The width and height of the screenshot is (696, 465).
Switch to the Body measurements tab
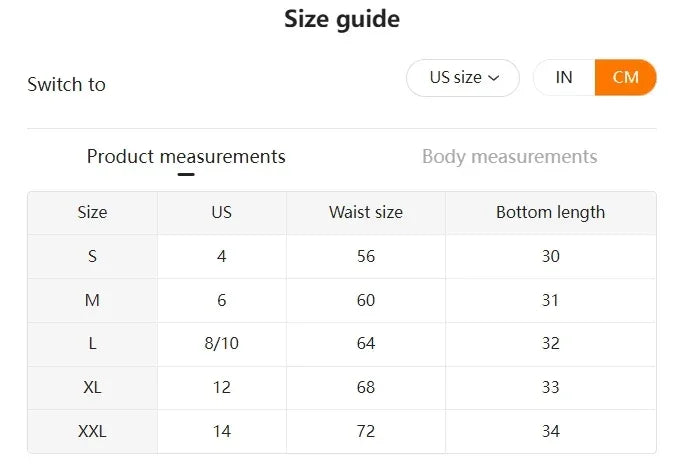[x=510, y=157]
